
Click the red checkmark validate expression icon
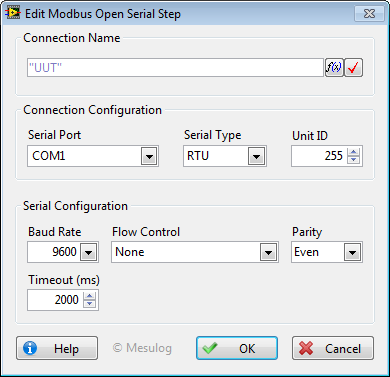coord(353,68)
